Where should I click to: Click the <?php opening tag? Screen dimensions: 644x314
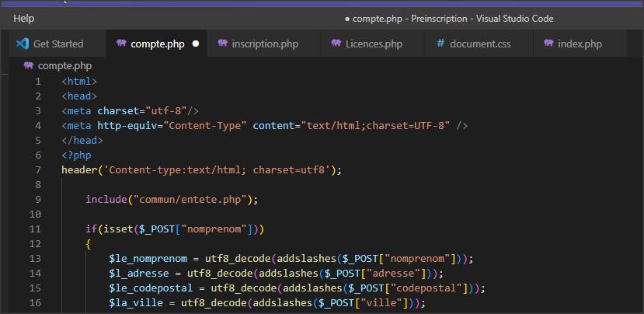click(76, 155)
